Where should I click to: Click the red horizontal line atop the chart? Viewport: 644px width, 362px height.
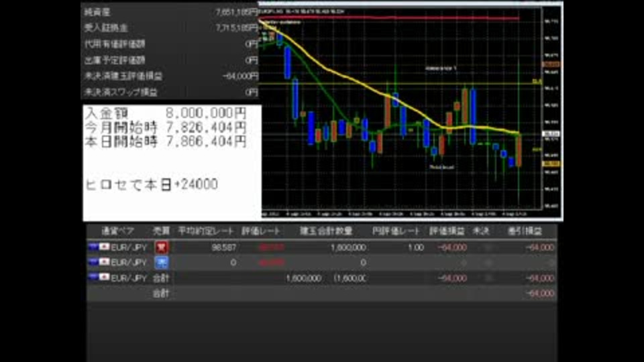click(389, 17)
